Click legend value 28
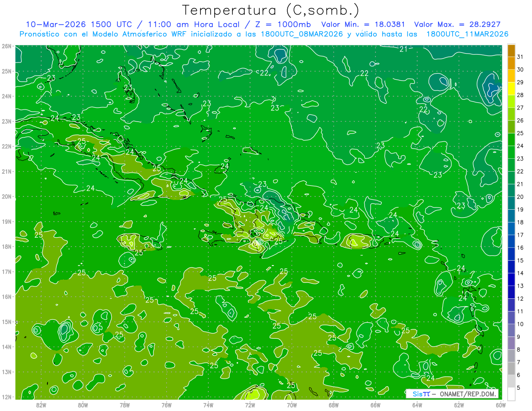This screenshot has height=411, width=532. point(520,95)
